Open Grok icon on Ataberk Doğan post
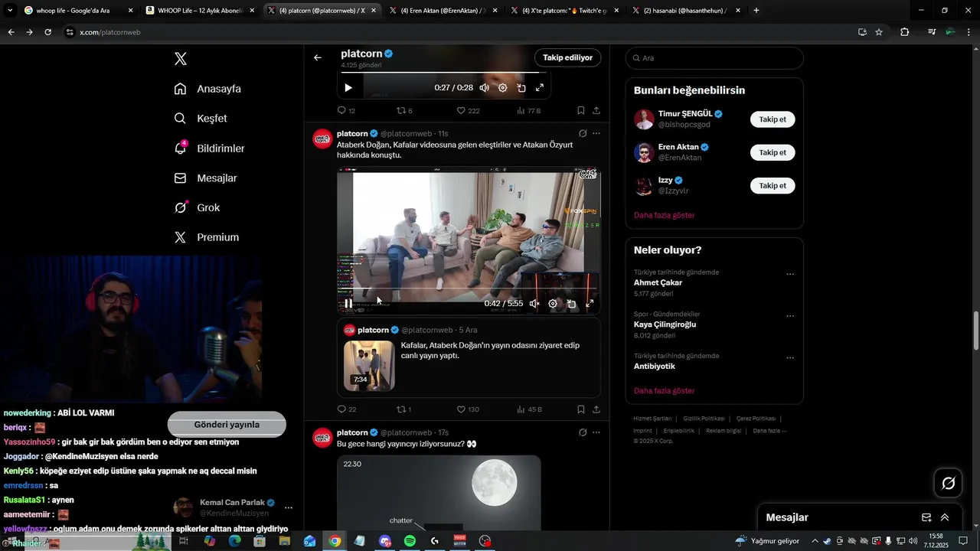This screenshot has height=551, width=980. [x=583, y=133]
